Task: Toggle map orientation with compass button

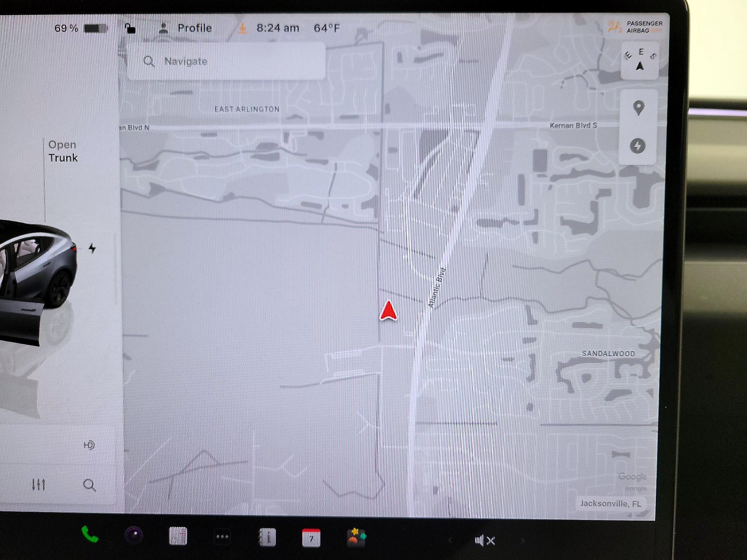Action: click(640, 60)
